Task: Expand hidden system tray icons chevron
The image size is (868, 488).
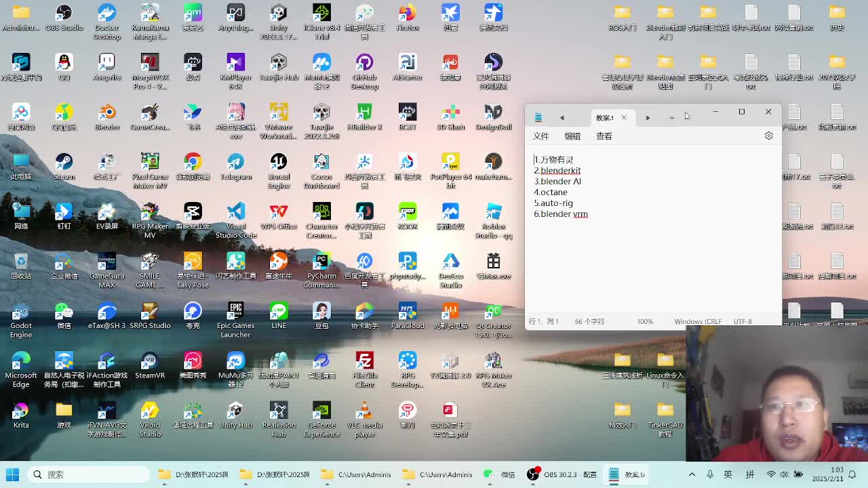Action: [692, 474]
